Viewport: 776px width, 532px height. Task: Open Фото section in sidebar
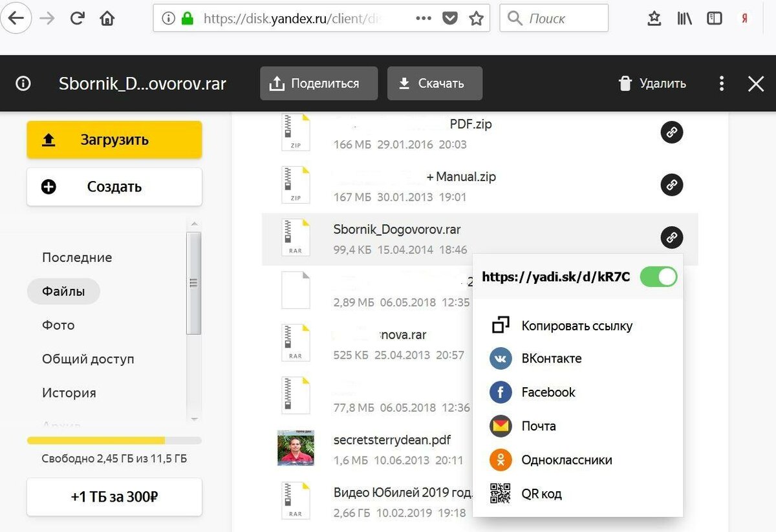point(58,325)
